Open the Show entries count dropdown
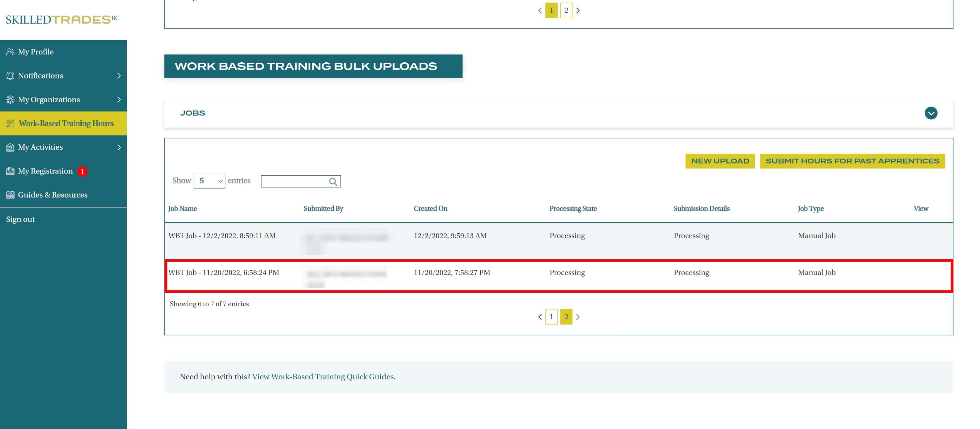 pyautogui.click(x=209, y=181)
